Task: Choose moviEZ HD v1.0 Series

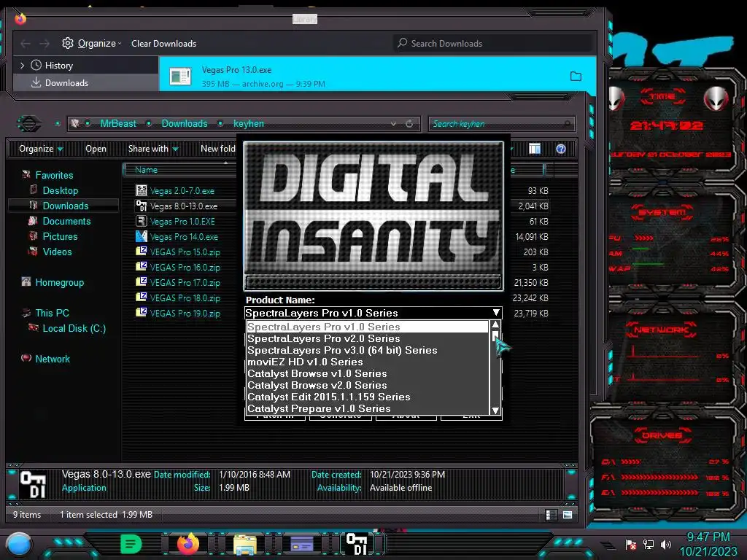Action: [367, 362]
